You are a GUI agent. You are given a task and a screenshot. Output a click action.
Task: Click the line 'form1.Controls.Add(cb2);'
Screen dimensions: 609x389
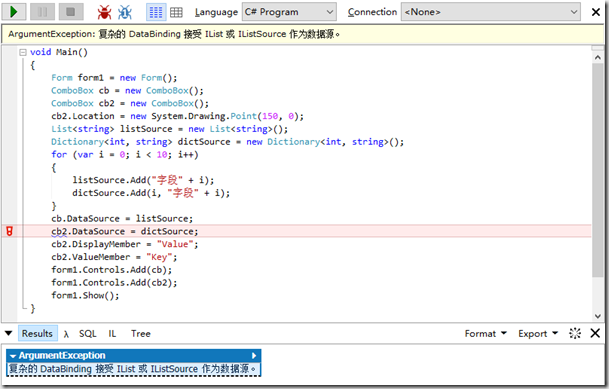[114, 283]
